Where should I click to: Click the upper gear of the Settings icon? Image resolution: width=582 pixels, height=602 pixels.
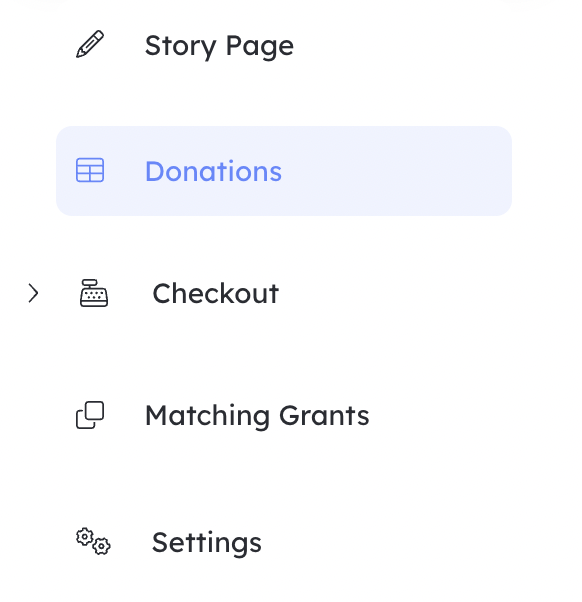[84, 537]
